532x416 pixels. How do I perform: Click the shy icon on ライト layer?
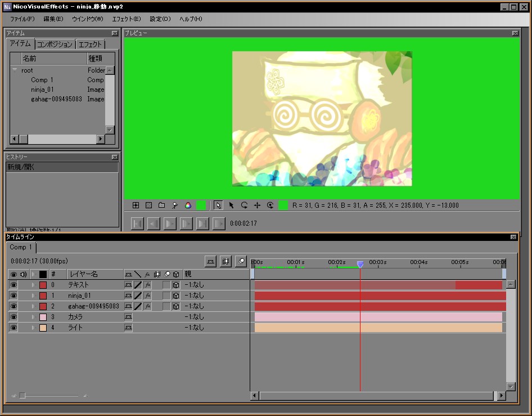128,328
